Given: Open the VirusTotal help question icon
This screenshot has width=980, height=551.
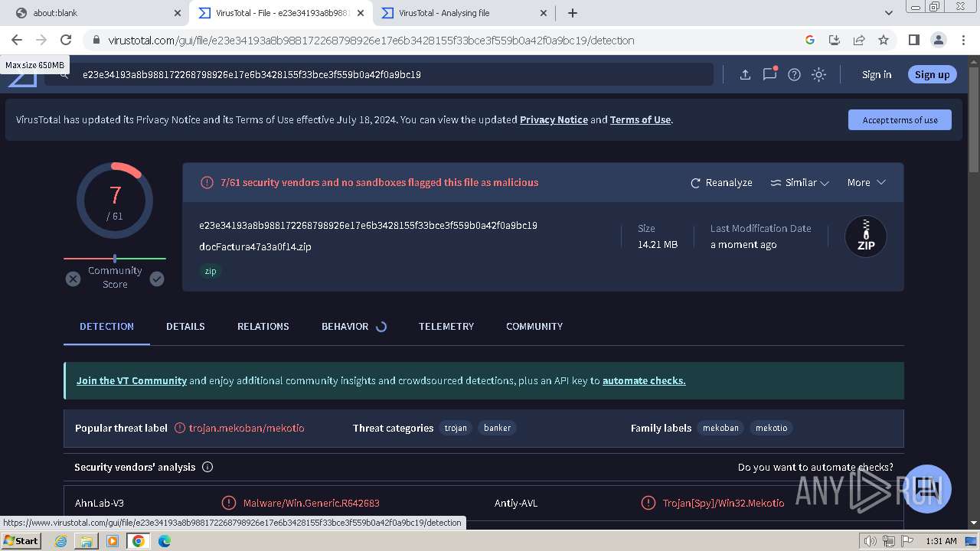Looking at the screenshot, I should (794, 74).
